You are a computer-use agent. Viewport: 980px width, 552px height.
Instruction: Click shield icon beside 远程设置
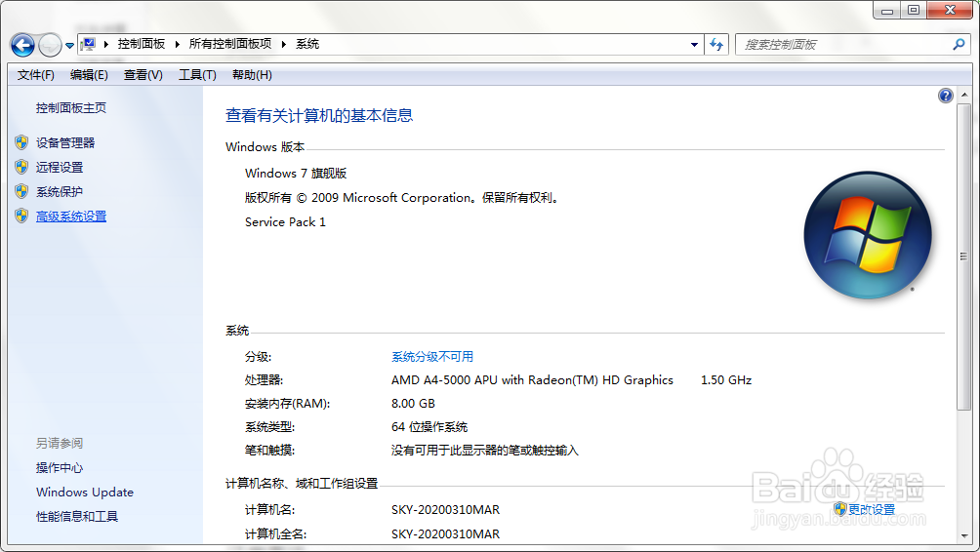21,167
